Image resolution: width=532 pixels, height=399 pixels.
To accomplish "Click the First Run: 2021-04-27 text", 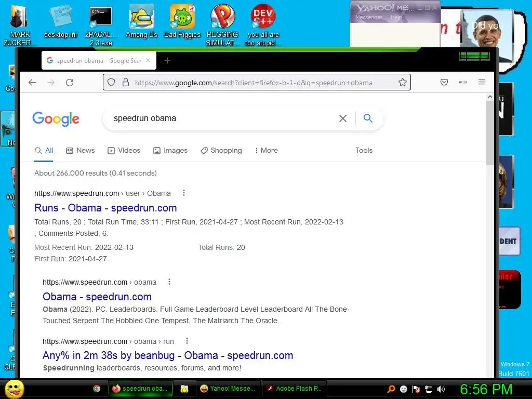I will 71,259.
